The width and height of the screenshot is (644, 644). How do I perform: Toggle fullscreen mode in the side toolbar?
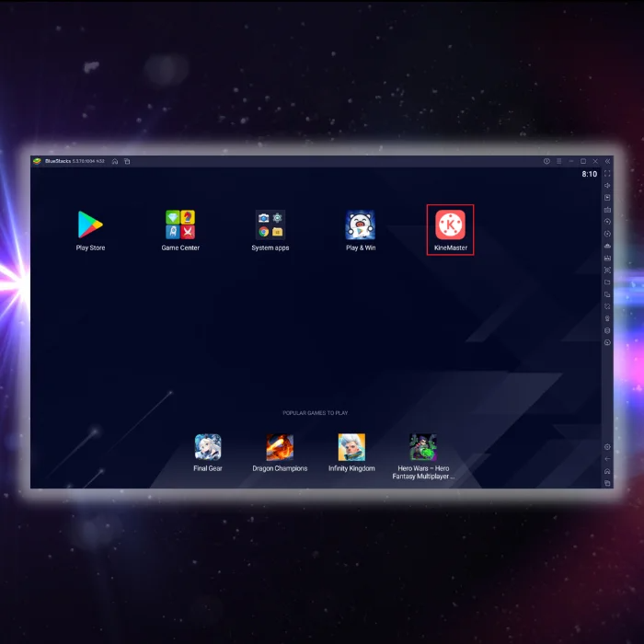pos(607,173)
